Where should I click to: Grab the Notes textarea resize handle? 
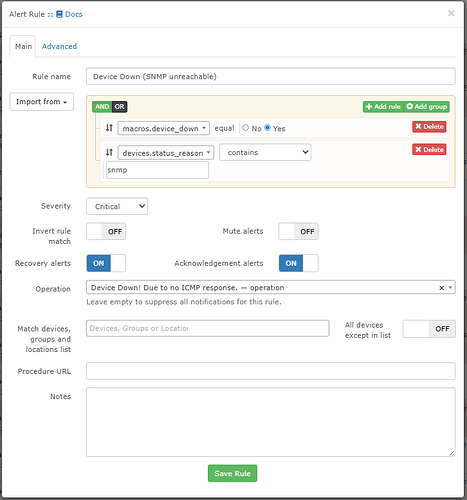(x=452, y=453)
